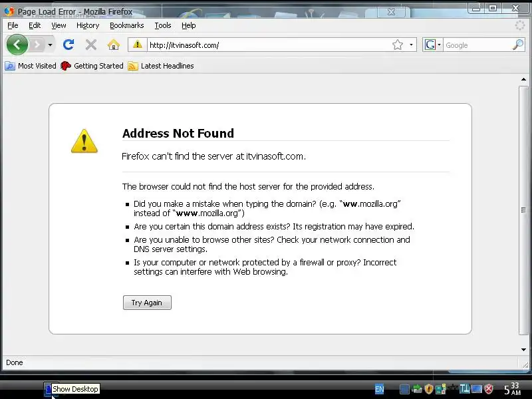This screenshot has height=399, width=532.
Task: Open the File menu
Action: pos(13,25)
